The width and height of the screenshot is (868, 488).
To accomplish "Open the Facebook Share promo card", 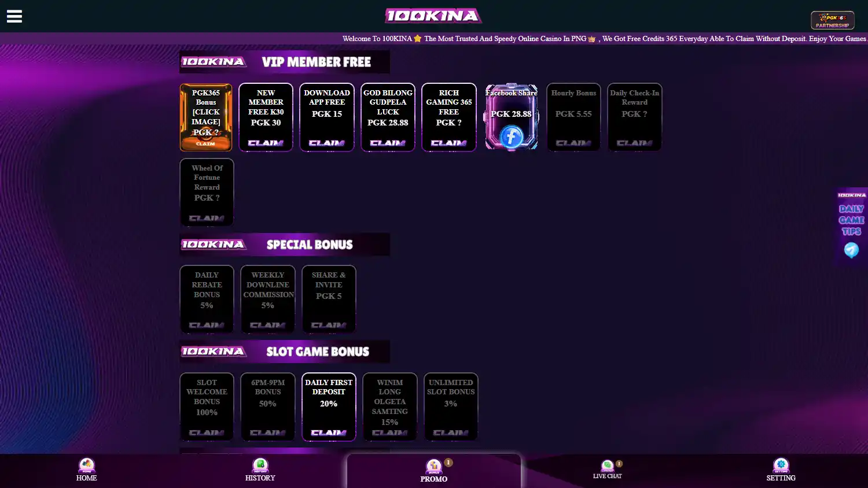I will (512, 117).
